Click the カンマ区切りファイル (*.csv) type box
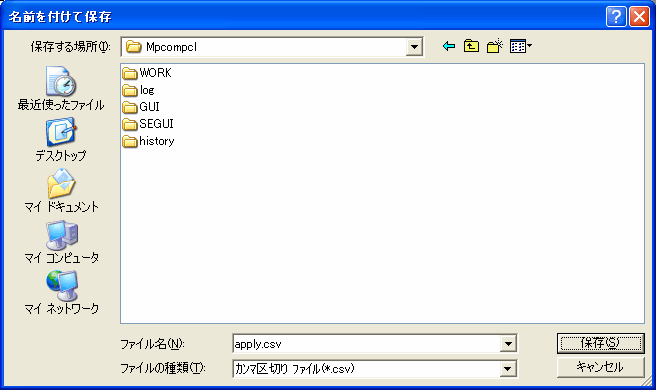The height and width of the screenshot is (390, 656). pyautogui.click(x=374, y=369)
